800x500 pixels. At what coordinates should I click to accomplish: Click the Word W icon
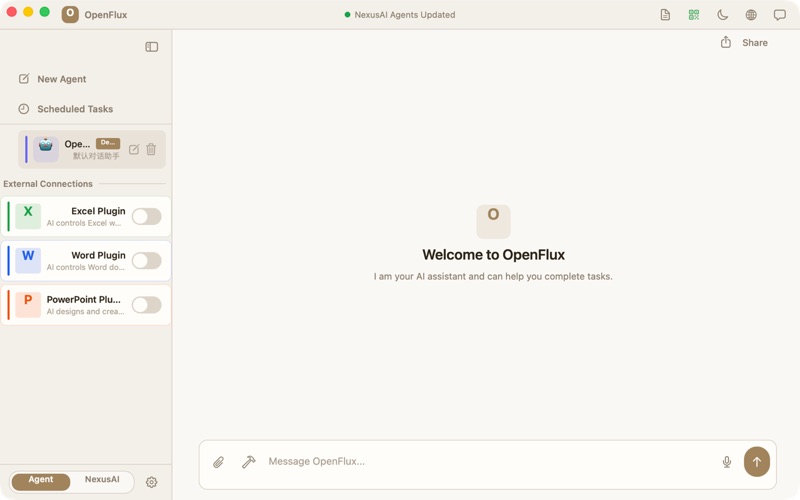click(28, 260)
